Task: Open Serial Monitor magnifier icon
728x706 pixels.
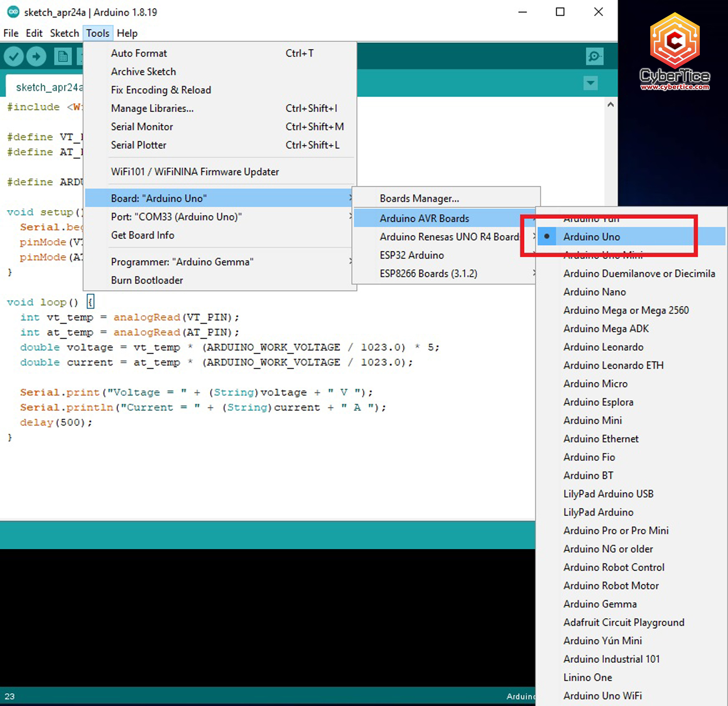Action: (x=595, y=57)
